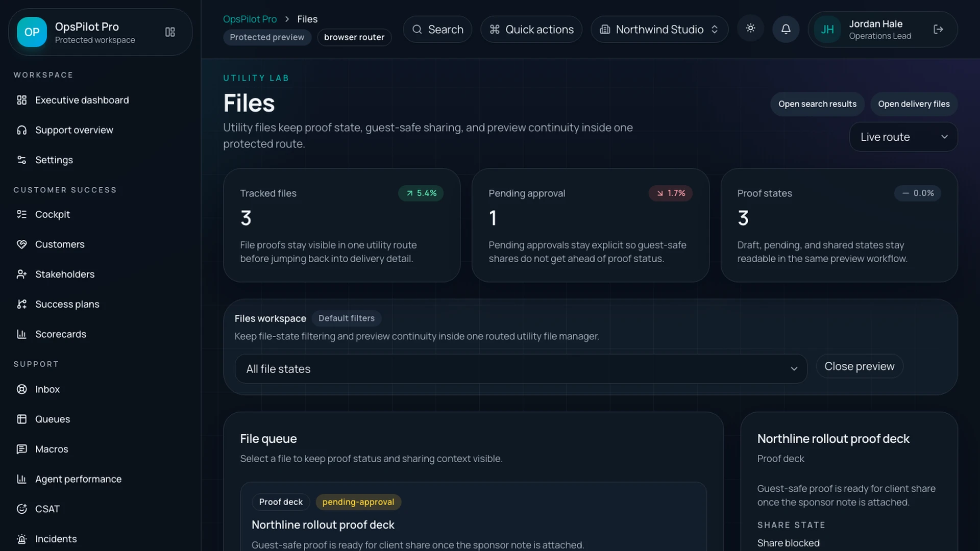The height and width of the screenshot is (551, 980).
Task: Click the OP workspace logo badge
Action: coord(32,32)
